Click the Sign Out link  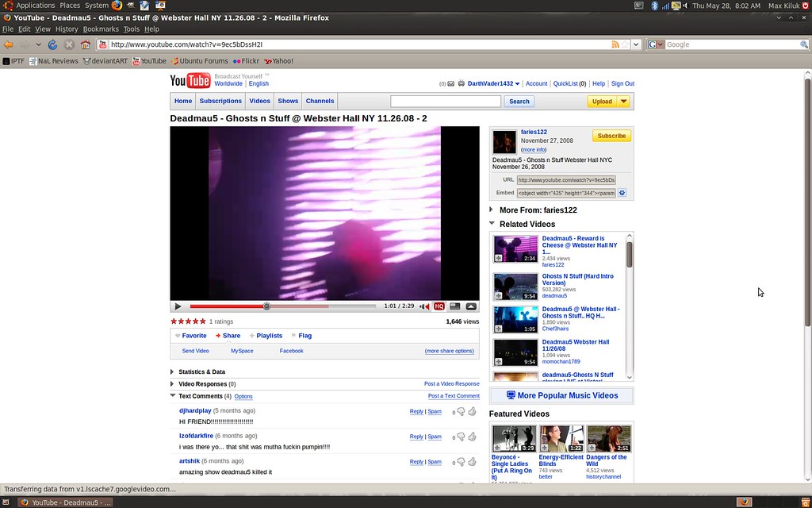[622, 83]
